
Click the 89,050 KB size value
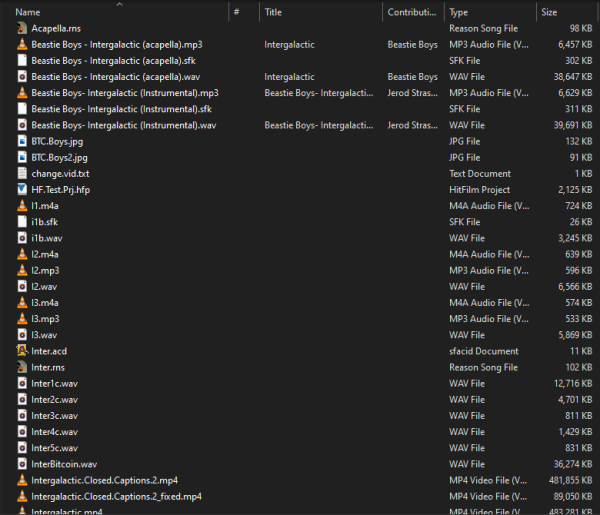[x=573, y=496]
